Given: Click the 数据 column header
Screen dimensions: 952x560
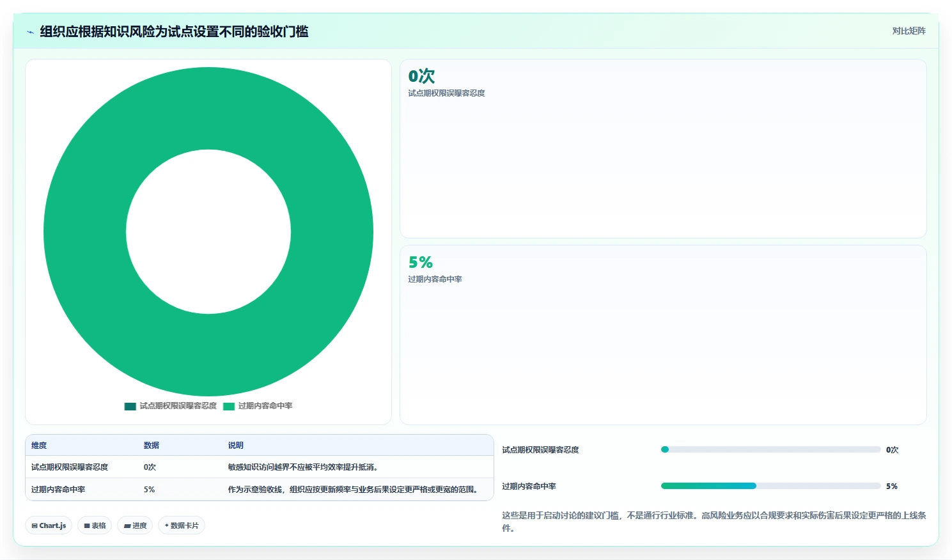Looking at the screenshot, I should [152, 446].
